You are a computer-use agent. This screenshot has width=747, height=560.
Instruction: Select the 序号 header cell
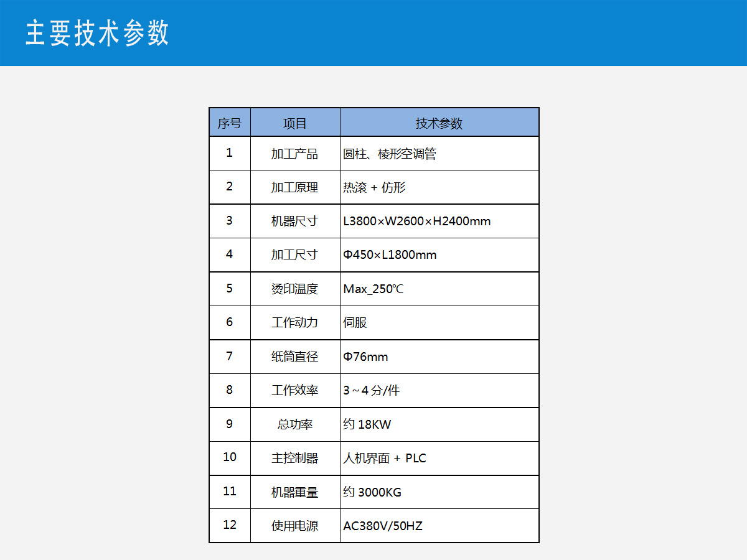[229, 123]
